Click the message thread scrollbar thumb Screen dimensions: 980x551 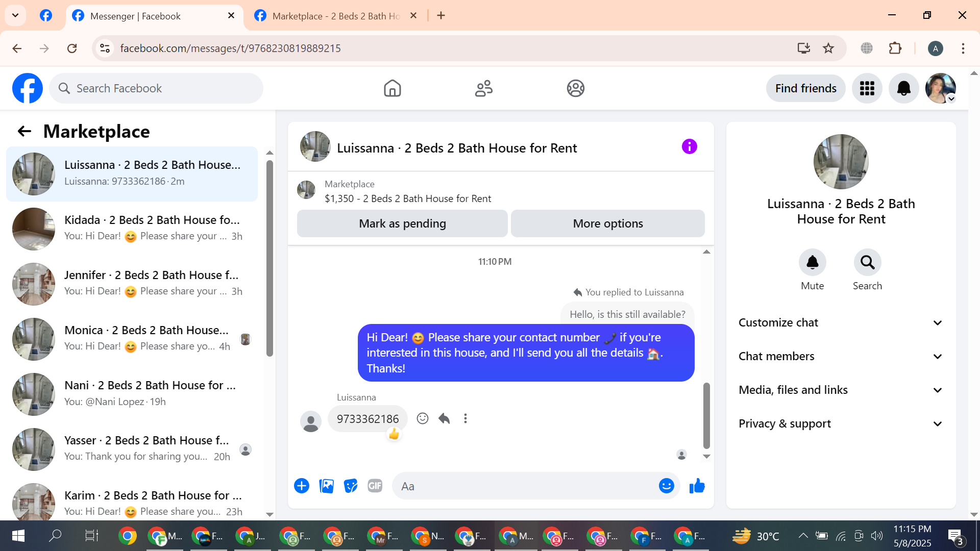click(x=706, y=415)
